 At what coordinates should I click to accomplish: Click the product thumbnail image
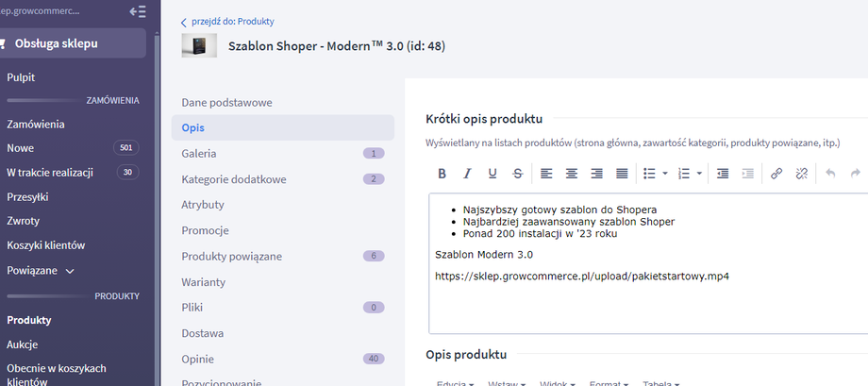[199, 46]
